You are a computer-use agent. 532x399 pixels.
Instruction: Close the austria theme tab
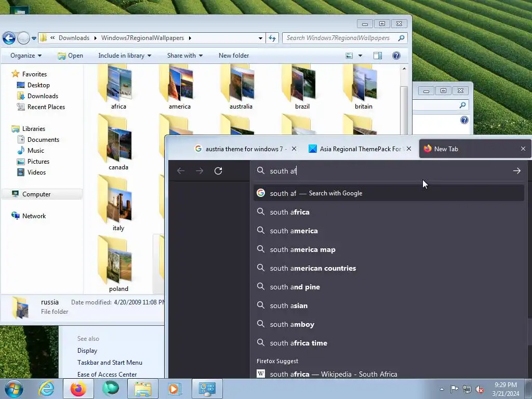(x=294, y=149)
